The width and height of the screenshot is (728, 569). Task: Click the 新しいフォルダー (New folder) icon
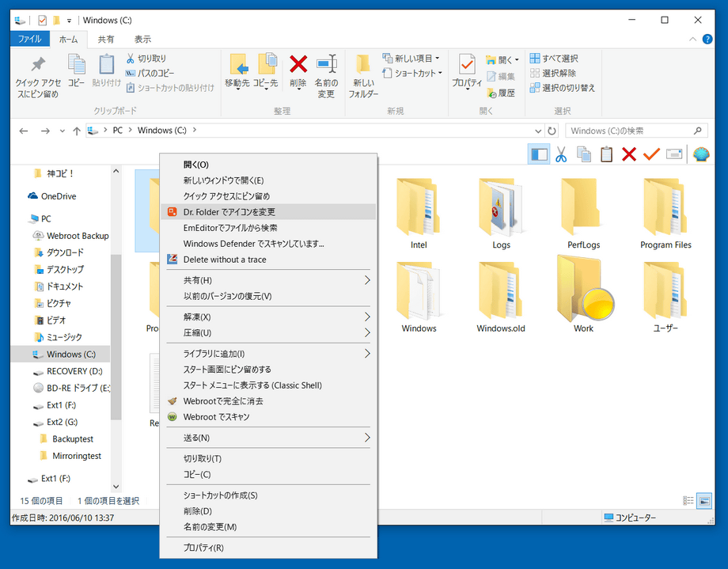362,65
